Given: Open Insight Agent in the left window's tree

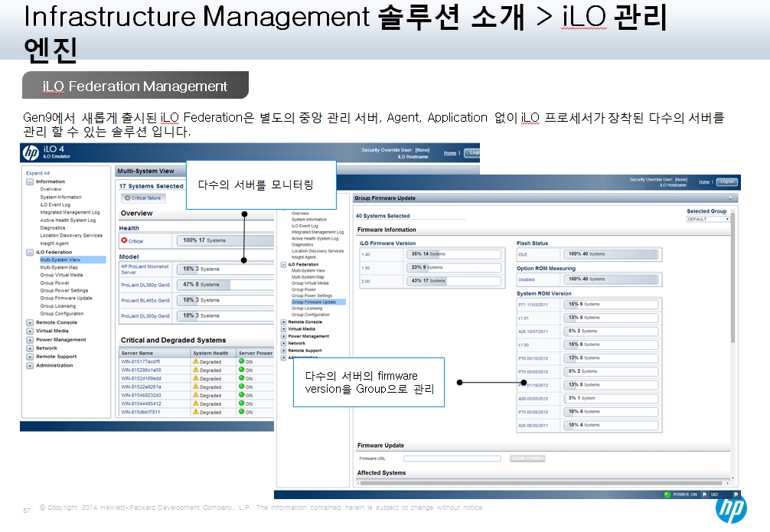Looking at the screenshot, I should coord(54,243).
